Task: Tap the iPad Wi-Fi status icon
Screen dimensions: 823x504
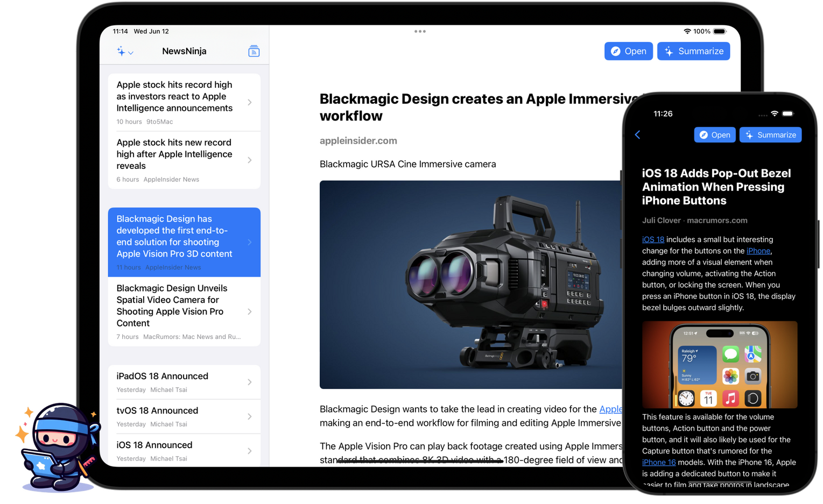Action: [687, 31]
